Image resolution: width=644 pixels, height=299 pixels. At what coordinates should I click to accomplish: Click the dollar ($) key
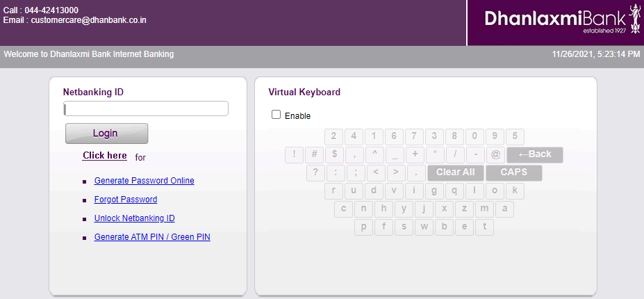[x=334, y=155]
